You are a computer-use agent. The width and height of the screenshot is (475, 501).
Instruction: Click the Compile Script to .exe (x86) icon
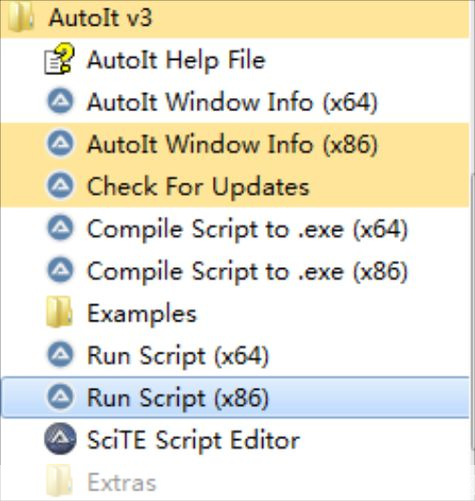(x=60, y=270)
